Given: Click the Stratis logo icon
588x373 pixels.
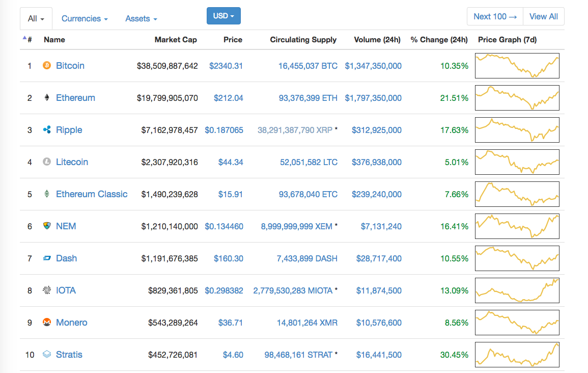Looking at the screenshot, I should click(47, 354).
